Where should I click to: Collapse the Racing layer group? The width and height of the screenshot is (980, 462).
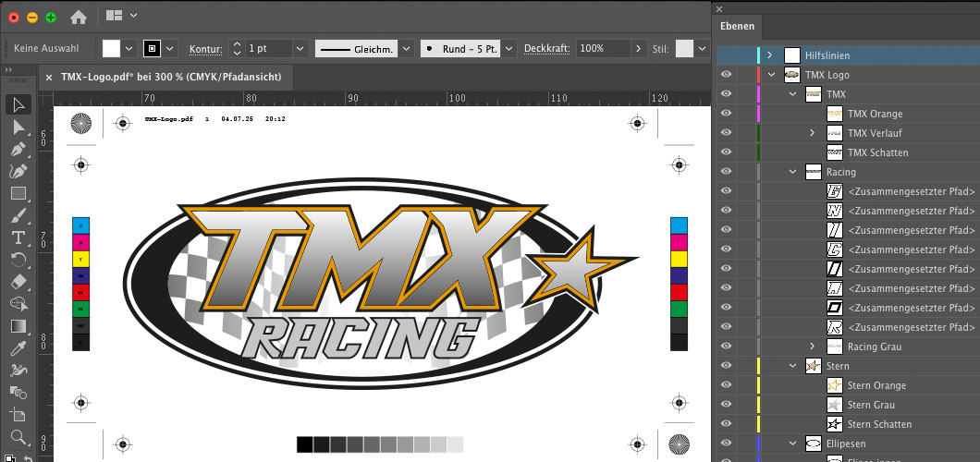[x=792, y=172]
